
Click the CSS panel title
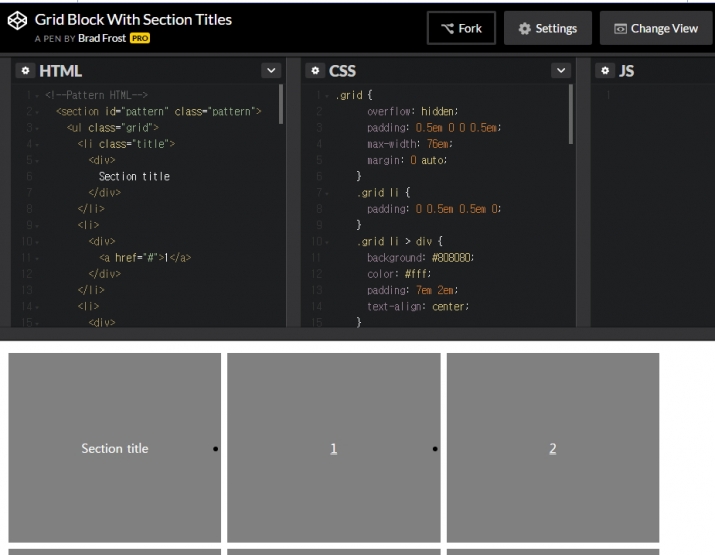pyautogui.click(x=342, y=71)
